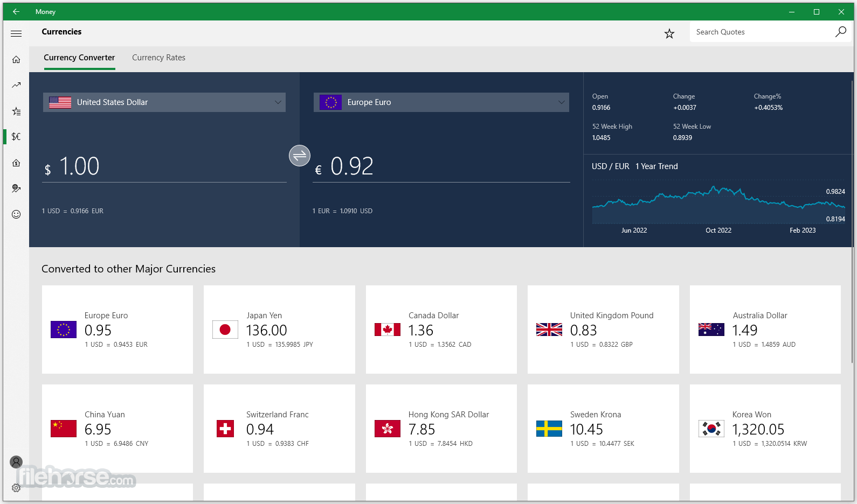Open the Mortgage calculator sidebar icon
857x504 pixels.
tap(16, 163)
